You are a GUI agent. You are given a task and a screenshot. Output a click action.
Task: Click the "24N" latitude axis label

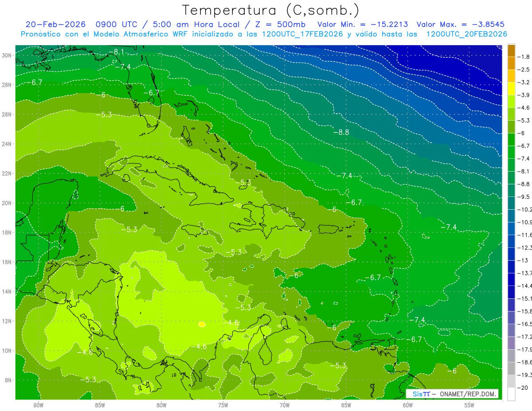(7, 144)
